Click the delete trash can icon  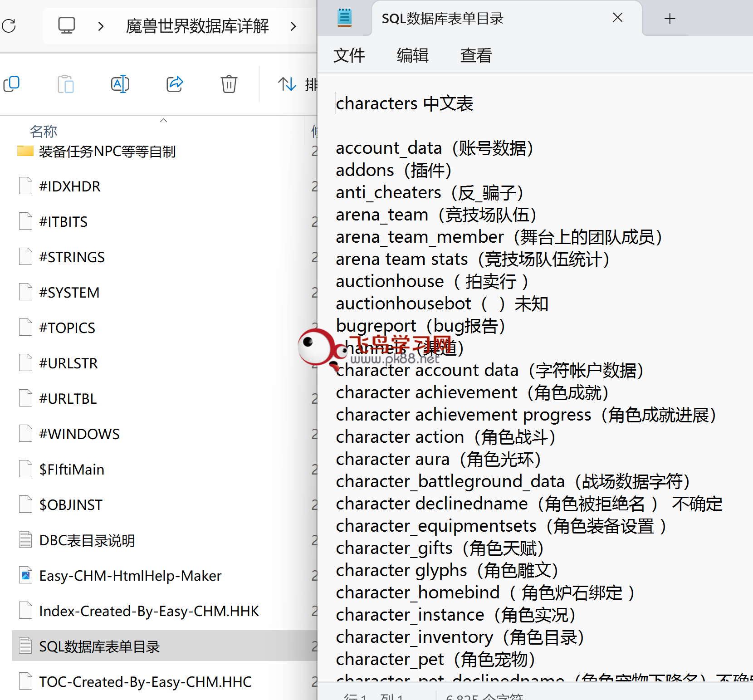click(x=229, y=84)
